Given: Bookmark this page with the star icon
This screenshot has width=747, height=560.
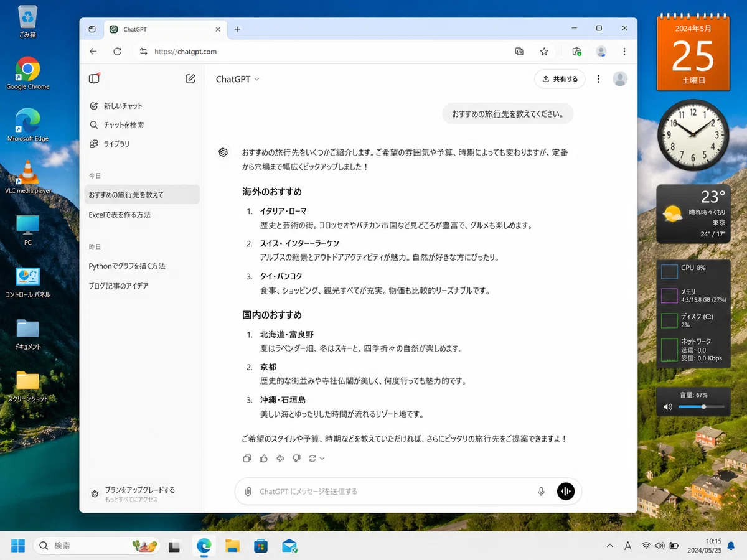Looking at the screenshot, I should (544, 52).
